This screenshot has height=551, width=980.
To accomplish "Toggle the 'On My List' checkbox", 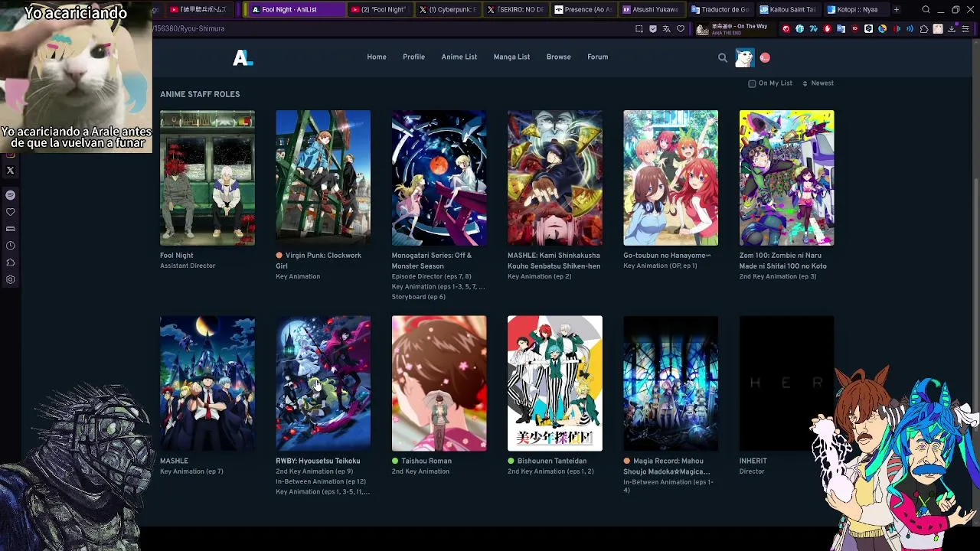I will point(752,83).
